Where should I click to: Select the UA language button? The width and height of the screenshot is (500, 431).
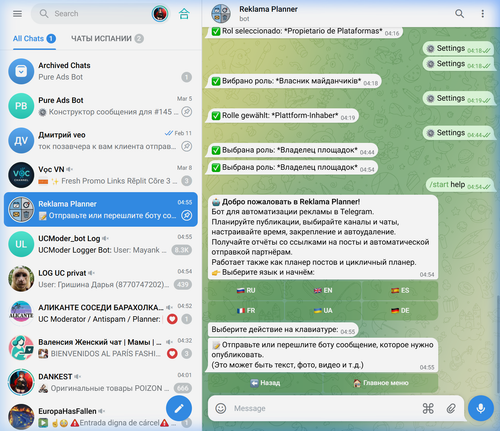coord(323,311)
